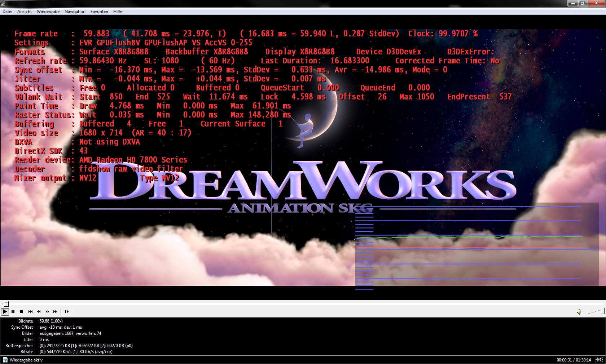The width and height of the screenshot is (606, 364).
Task: Pause the video playback
Action: point(13,312)
